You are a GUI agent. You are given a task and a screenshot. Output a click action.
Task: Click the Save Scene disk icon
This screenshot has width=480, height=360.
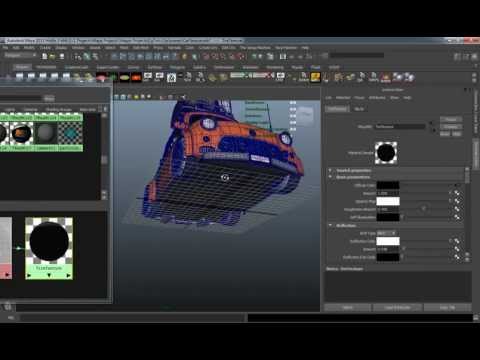(62, 56)
